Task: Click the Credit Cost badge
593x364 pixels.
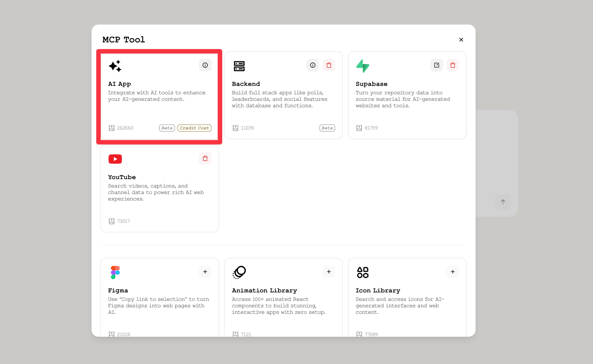Action: 194,128
